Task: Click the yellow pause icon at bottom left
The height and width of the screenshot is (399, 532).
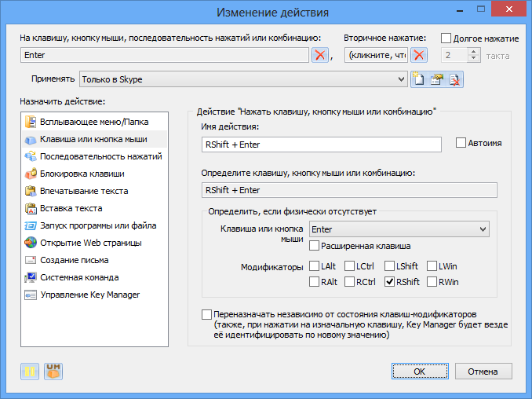Action: [30, 372]
